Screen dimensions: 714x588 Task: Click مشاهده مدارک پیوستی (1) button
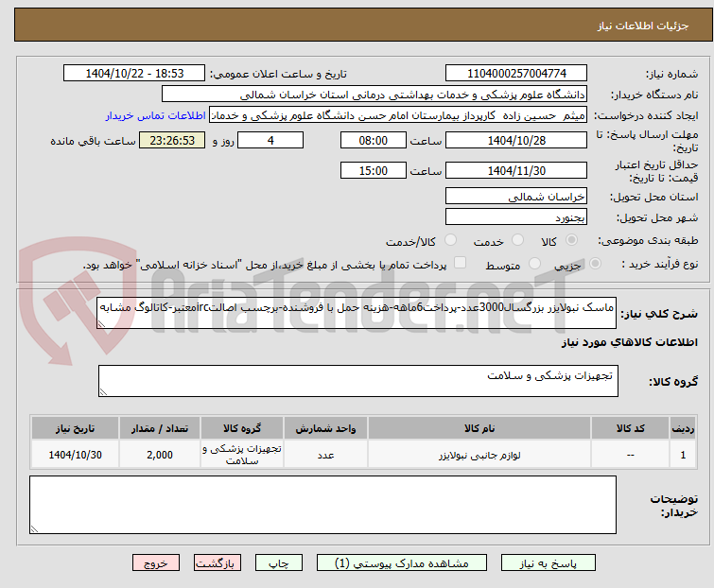tap(402, 563)
